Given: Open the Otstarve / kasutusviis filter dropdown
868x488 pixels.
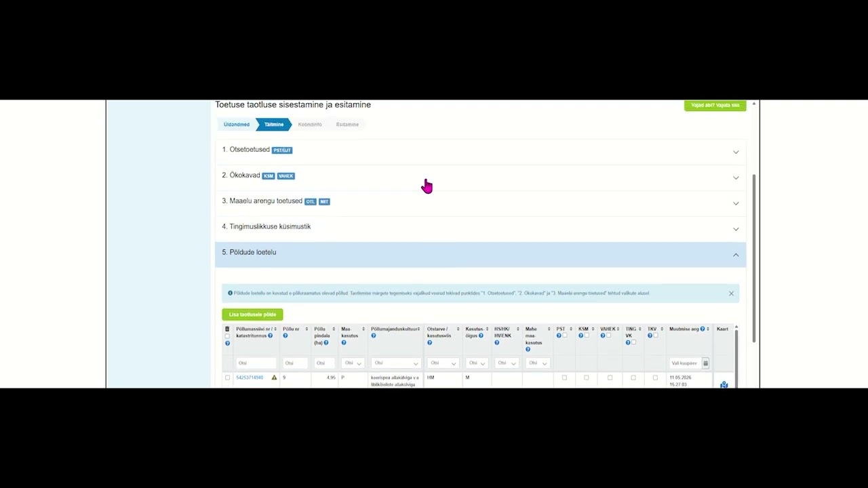Looking at the screenshot, I should 443,363.
